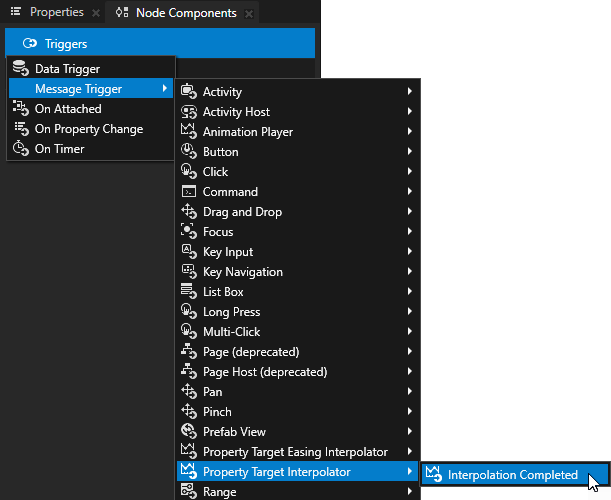Screen dimensions: 611x500
Task: Click the List Box icon
Action: point(187,292)
